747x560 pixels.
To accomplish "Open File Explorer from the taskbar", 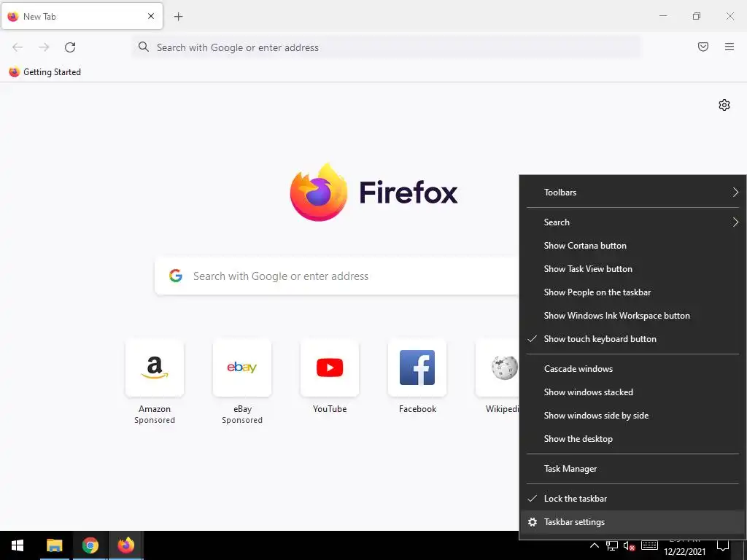I will click(x=54, y=545).
